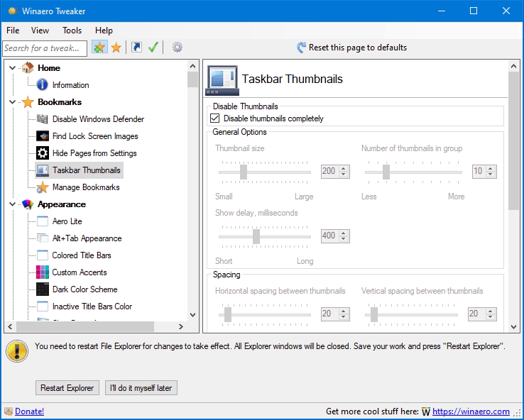Click the add bookmark star icon with plus
The image size is (524, 420).
[99, 48]
